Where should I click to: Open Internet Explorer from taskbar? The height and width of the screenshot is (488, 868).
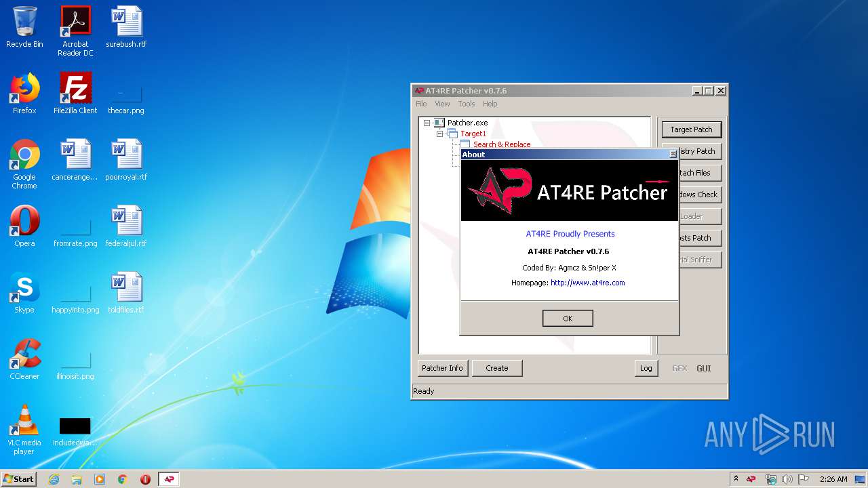pos(54,479)
